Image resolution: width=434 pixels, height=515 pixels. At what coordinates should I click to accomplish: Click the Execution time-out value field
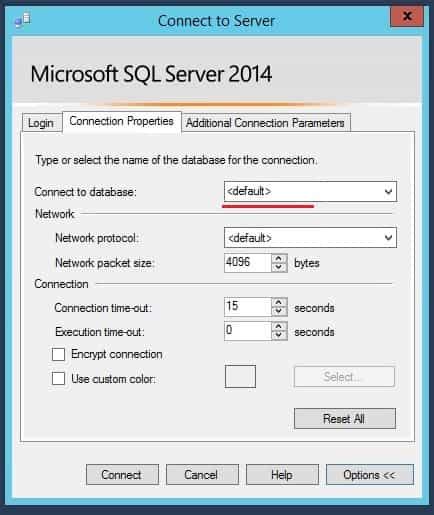pyautogui.click(x=248, y=331)
